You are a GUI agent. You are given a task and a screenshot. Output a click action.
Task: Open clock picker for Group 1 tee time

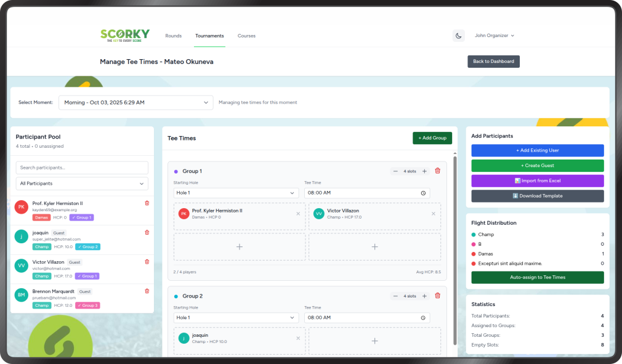point(423,193)
